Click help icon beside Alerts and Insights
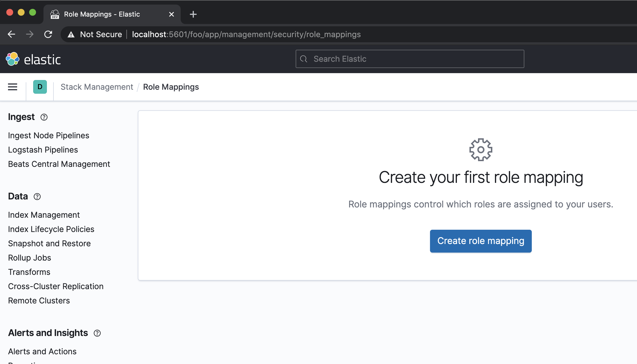The width and height of the screenshot is (637, 364). tap(97, 333)
